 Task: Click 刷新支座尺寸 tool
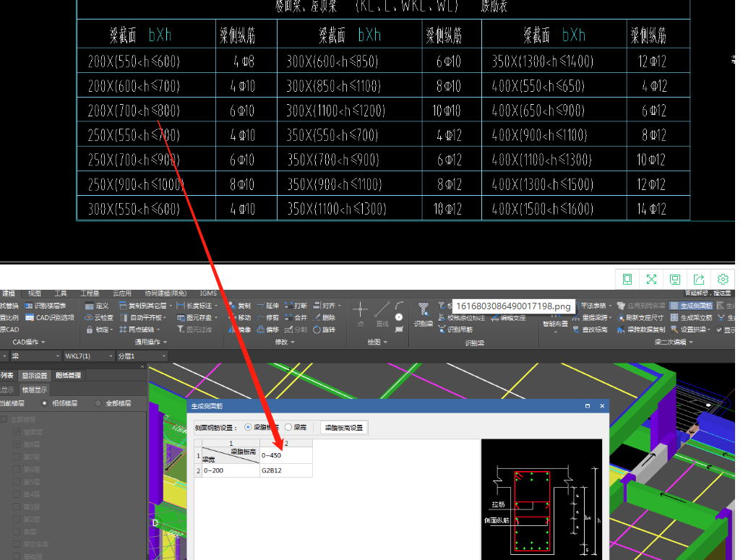(x=640, y=317)
